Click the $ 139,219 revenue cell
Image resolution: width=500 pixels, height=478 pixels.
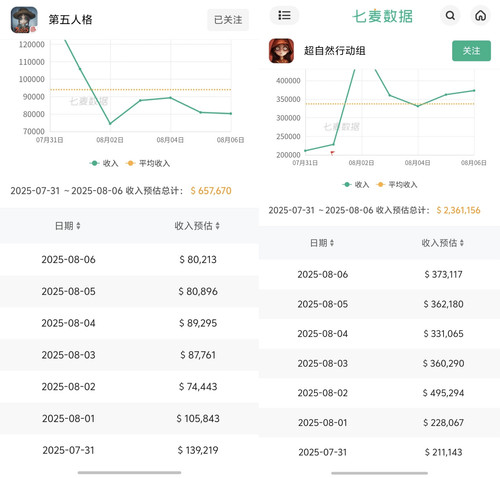tap(198, 450)
